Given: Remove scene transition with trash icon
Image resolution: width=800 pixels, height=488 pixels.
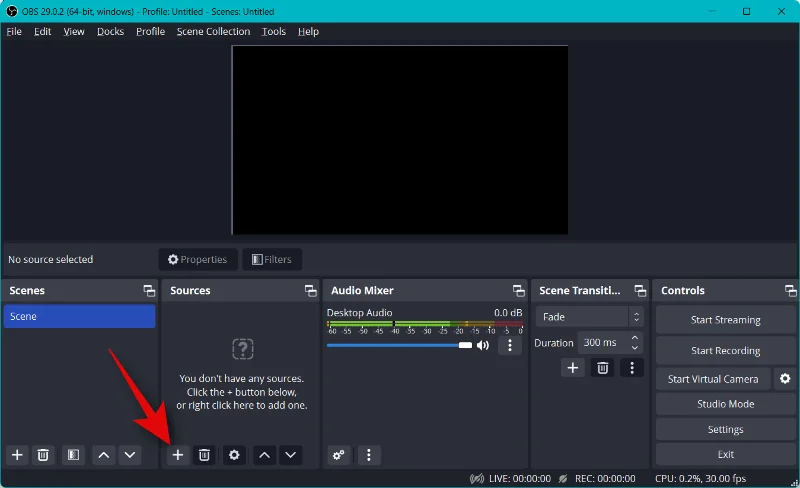Looking at the screenshot, I should [603, 368].
